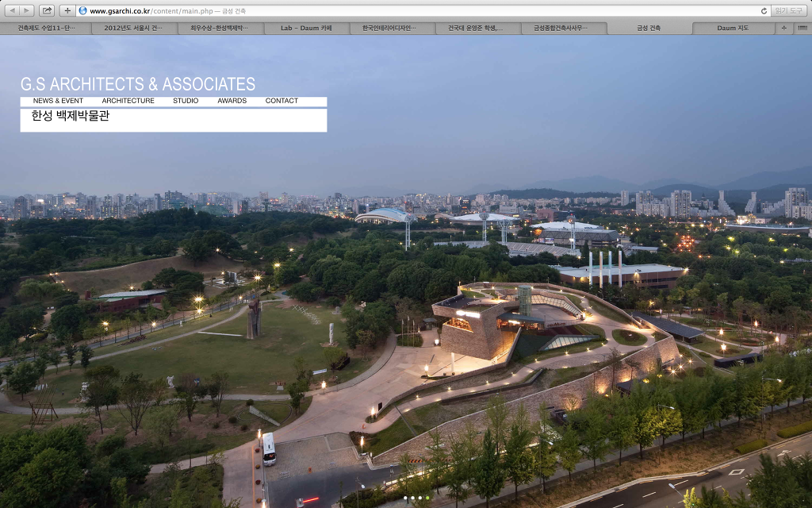This screenshot has height=508, width=812.
Task: Open the NEWS & EVENT menu
Action: pos(58,101)
